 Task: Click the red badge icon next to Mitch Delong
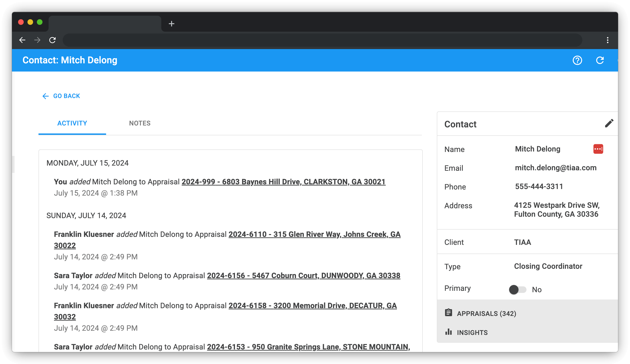click(599, 149)
